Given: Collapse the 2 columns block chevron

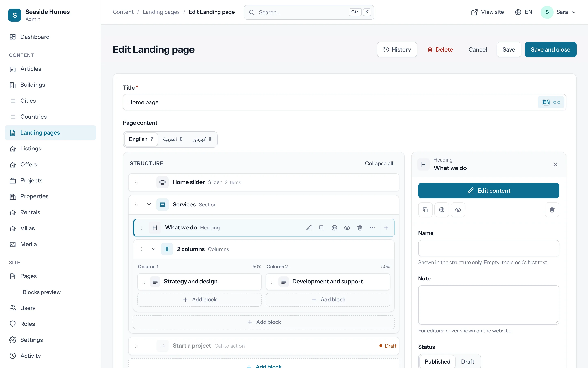Looking at the screenshot, I should tap(153, 249).
